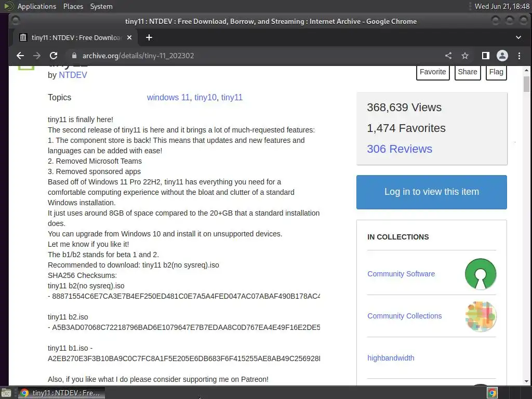Click the 'Topics' label
The height and width of the screenshot is (399, 532).
point(59,97)
